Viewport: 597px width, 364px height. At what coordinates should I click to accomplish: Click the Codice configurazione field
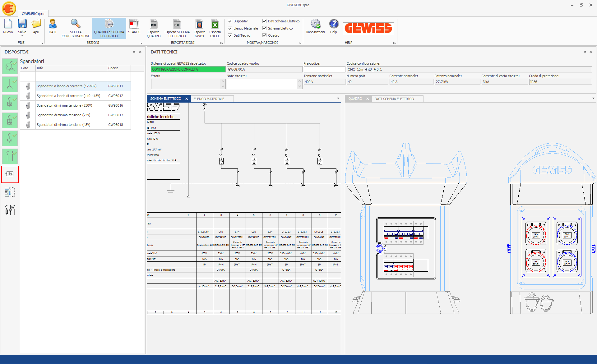pos(469,69)
